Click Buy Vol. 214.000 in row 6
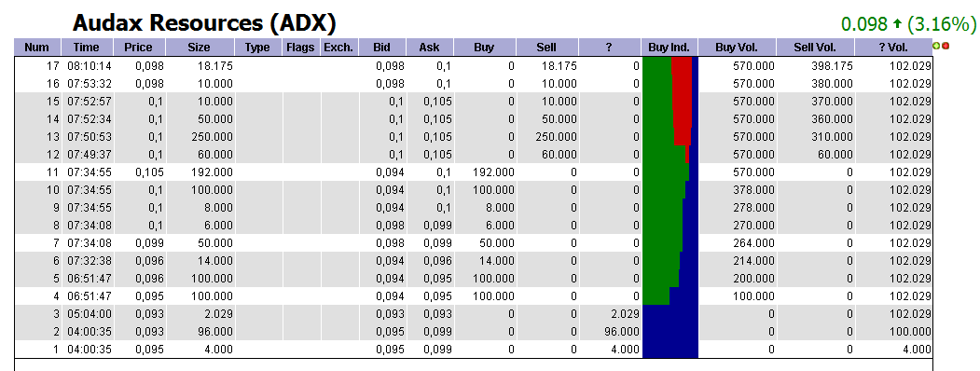 753,260
